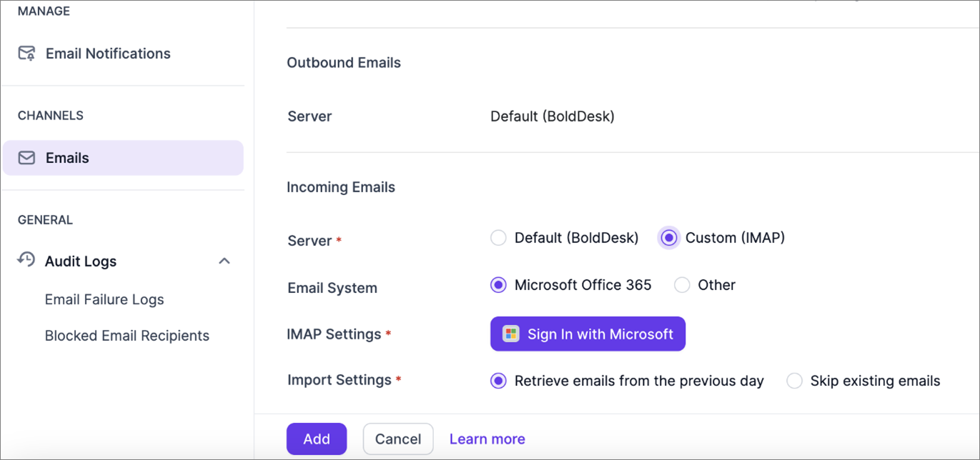Click the Outbound Emails heading text

[344, 63]
